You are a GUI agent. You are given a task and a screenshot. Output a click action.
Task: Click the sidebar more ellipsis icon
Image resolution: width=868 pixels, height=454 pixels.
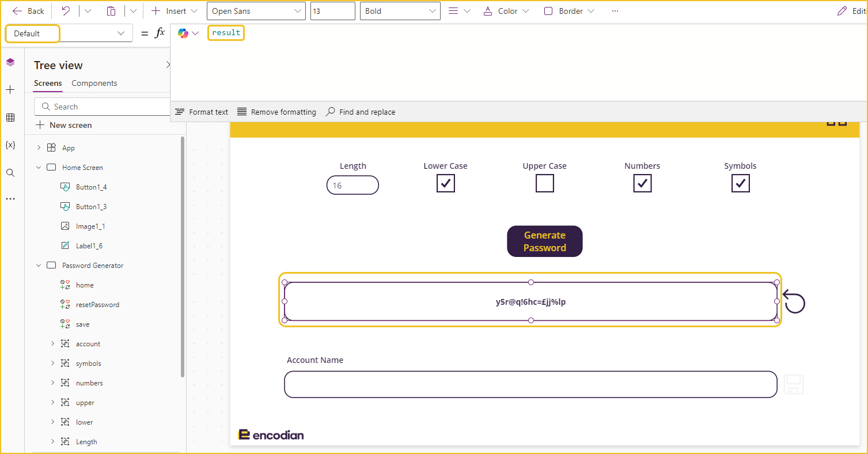click(x=10, y=199)
